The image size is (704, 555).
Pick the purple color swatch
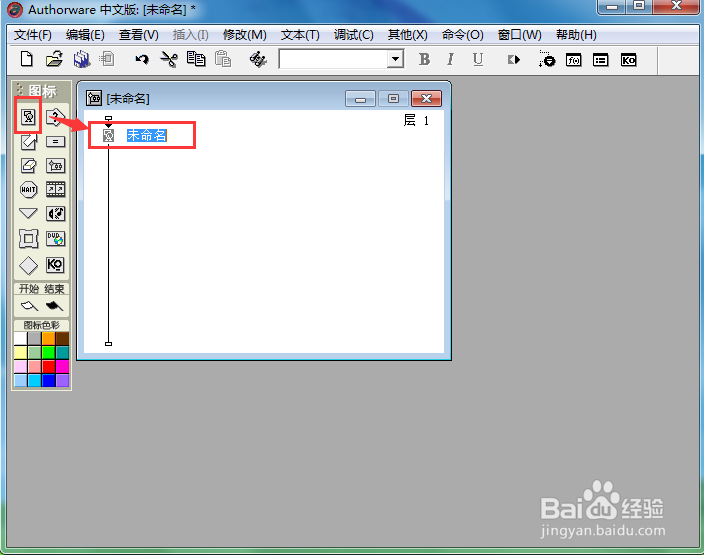tap(62, 380)
